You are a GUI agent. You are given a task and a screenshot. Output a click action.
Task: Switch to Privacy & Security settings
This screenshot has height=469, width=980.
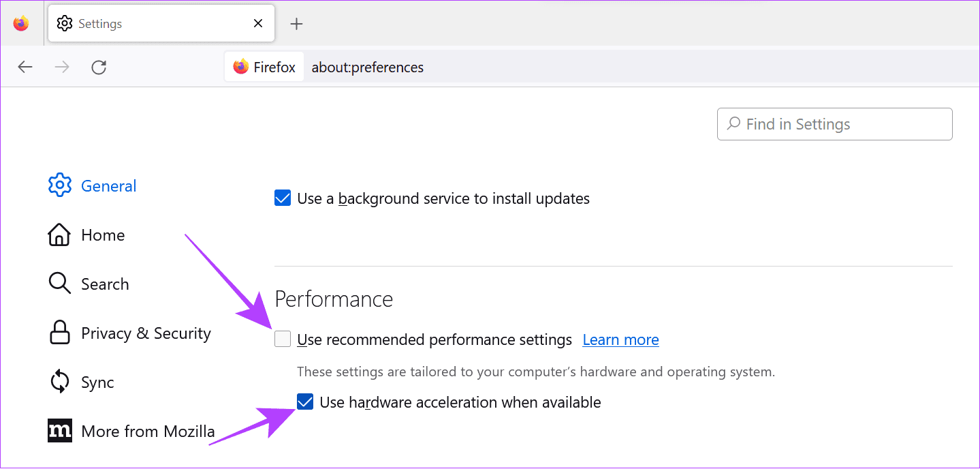pyautogui.click(x=146, y=333)
